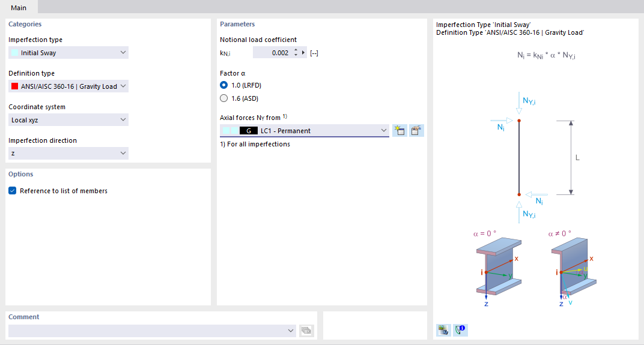Click the info view icon below the diagram
644x345 pixels.
460,330
